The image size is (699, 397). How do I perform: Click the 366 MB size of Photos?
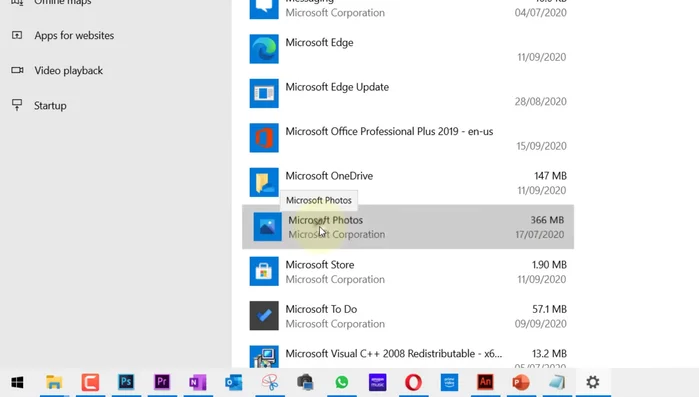coord(547,220)
